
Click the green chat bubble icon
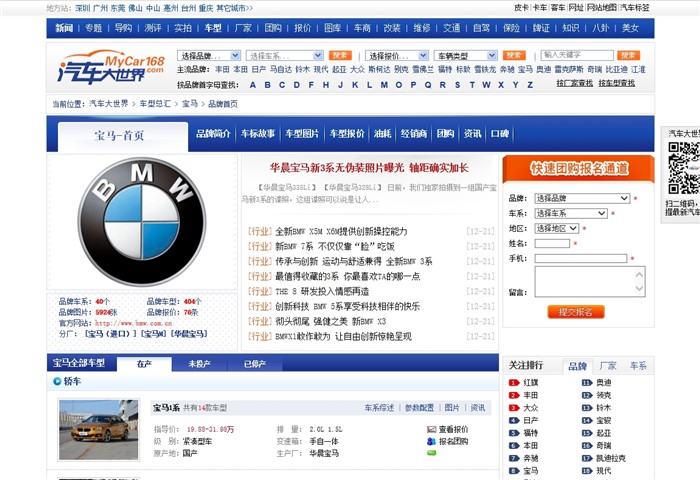[431, 453]
